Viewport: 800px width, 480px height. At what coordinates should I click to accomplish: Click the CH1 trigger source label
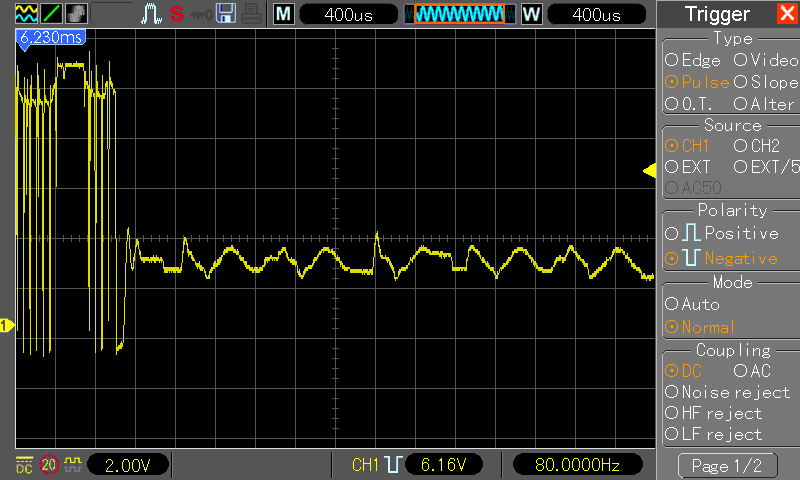(x=365, y=465)
